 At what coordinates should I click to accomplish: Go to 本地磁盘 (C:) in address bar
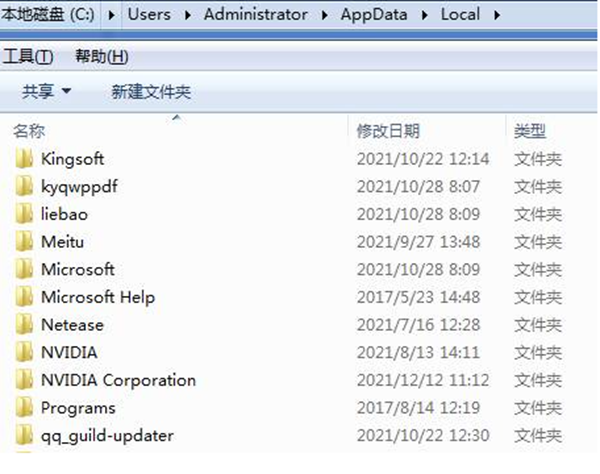[x=47, y=15]
